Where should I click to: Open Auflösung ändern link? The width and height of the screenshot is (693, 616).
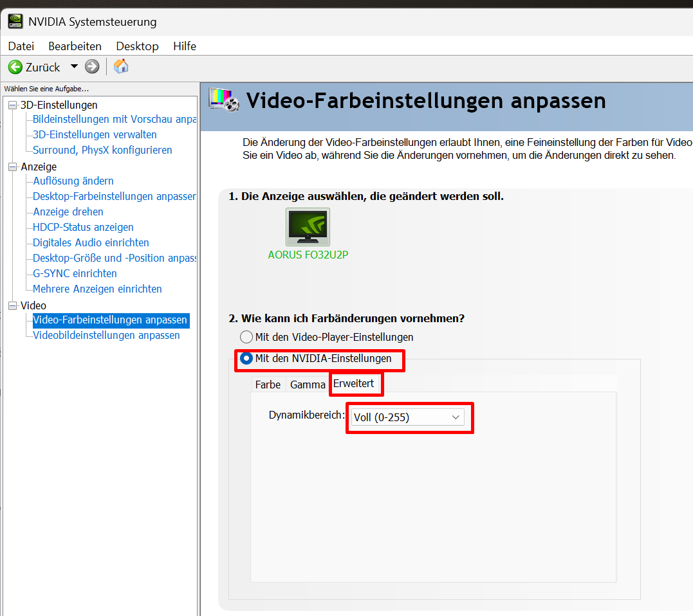(73, 181)
